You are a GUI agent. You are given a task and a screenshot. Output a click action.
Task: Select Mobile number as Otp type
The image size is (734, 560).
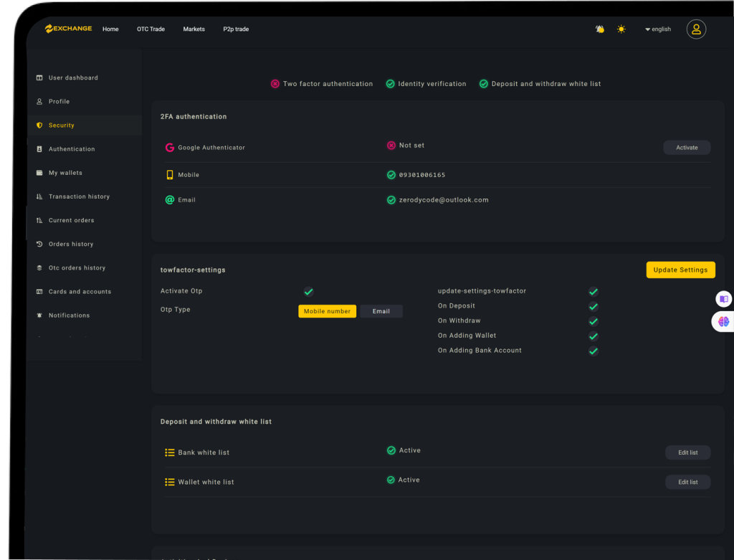click(327, 311)
